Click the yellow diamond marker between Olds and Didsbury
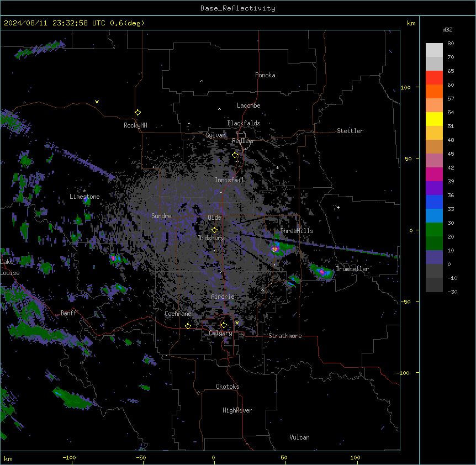 (214, 230)
